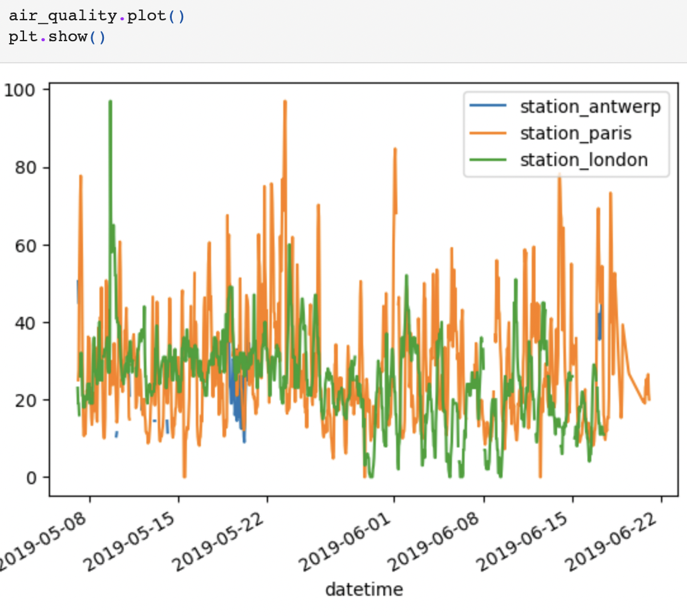Select the station_london legend label
This screenshot has width=687, height=616.
584,160
